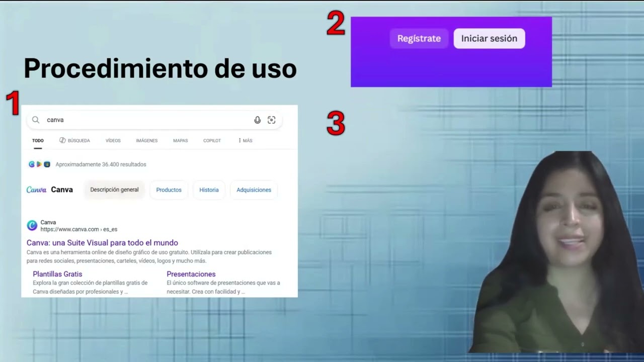The width and height of the screenshot is (644, 362).
Task: Click the magnifying glass search icon
Action: pyautogui.click(x=36, y=120)
